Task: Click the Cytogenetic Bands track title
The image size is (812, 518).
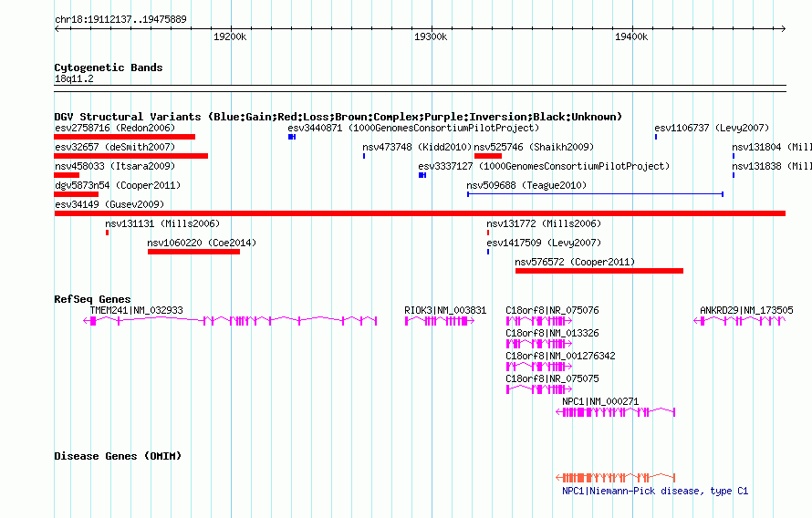Action: (109, 67)
